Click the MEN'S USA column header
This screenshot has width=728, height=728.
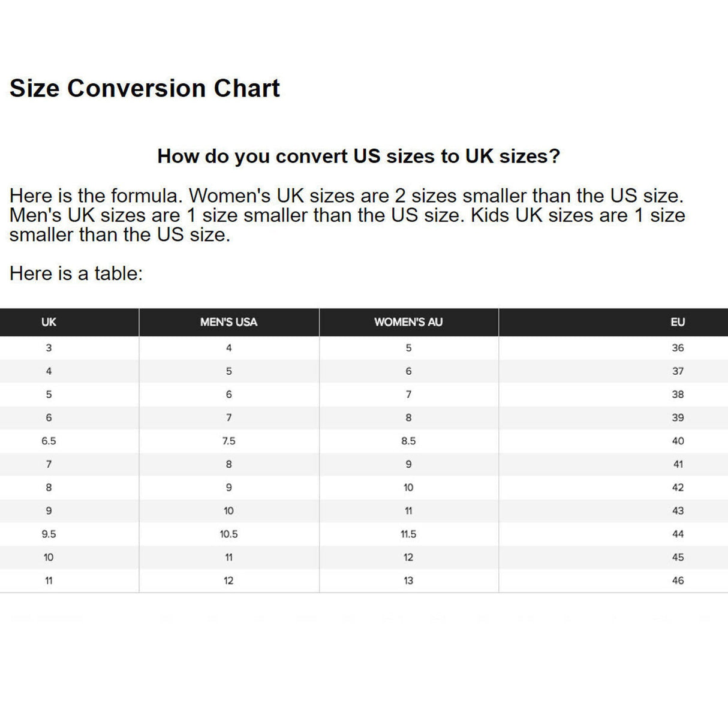(x=228, y=322)
